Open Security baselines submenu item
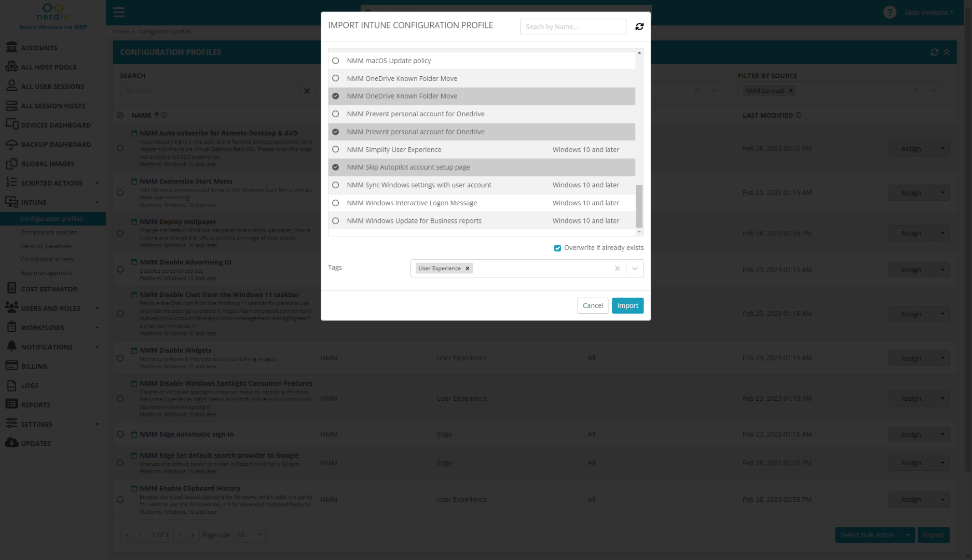Screen dimensions: 972x560 point(46,246)
